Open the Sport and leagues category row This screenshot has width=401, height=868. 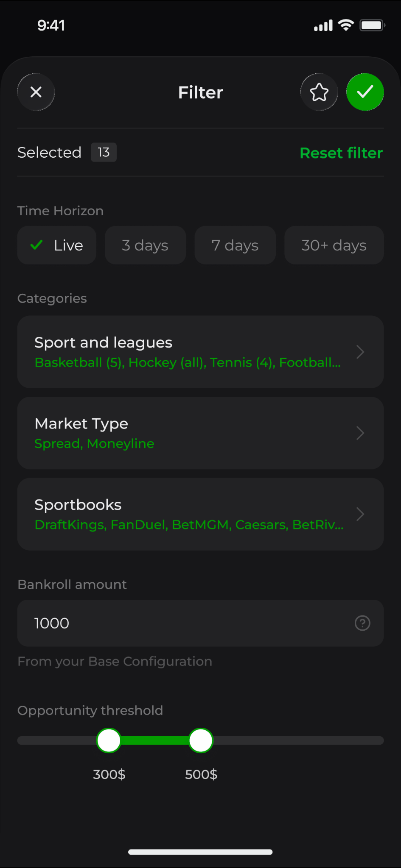[x=200, y=352]
